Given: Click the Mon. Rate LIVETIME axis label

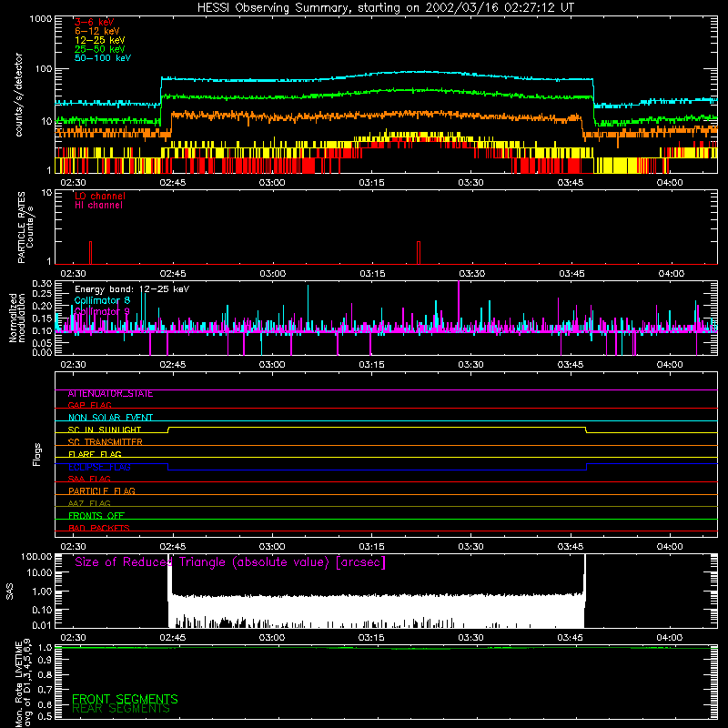Looking at the screenshot, I should tap(23, 682).
